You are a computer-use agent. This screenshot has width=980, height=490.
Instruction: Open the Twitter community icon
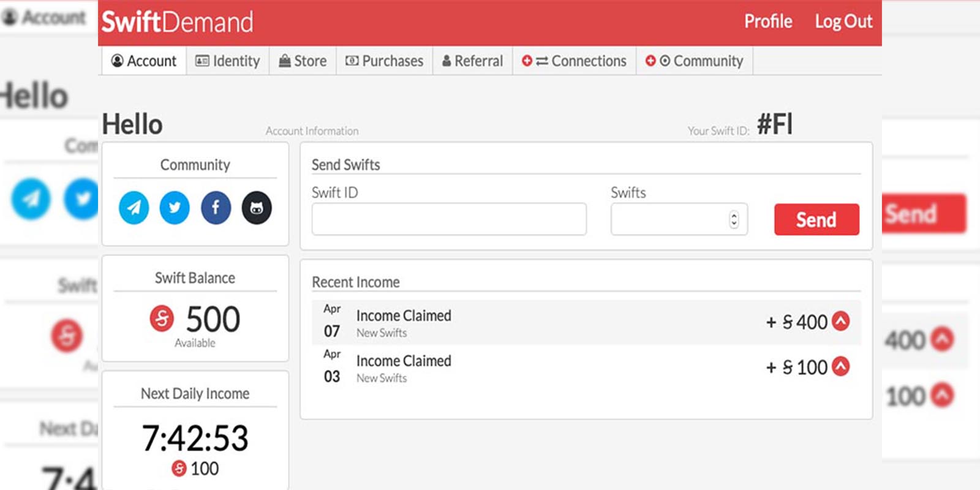pos(175,208)
